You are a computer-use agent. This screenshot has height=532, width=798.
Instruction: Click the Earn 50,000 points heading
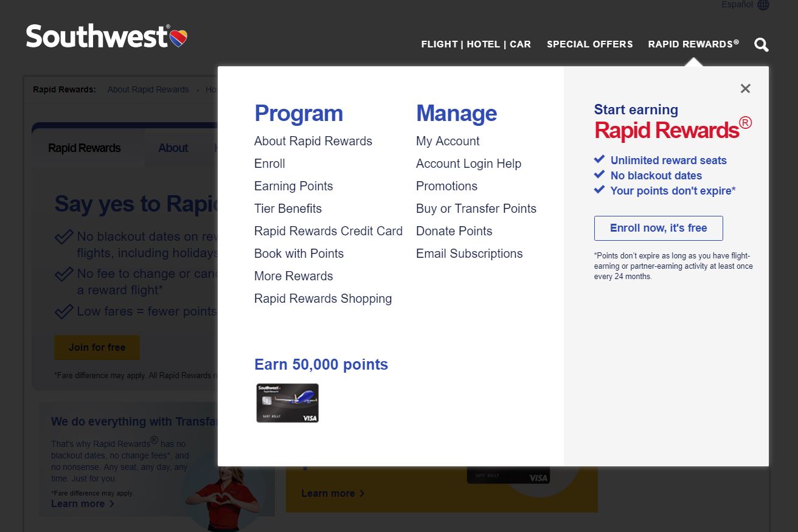pos(321,364)
